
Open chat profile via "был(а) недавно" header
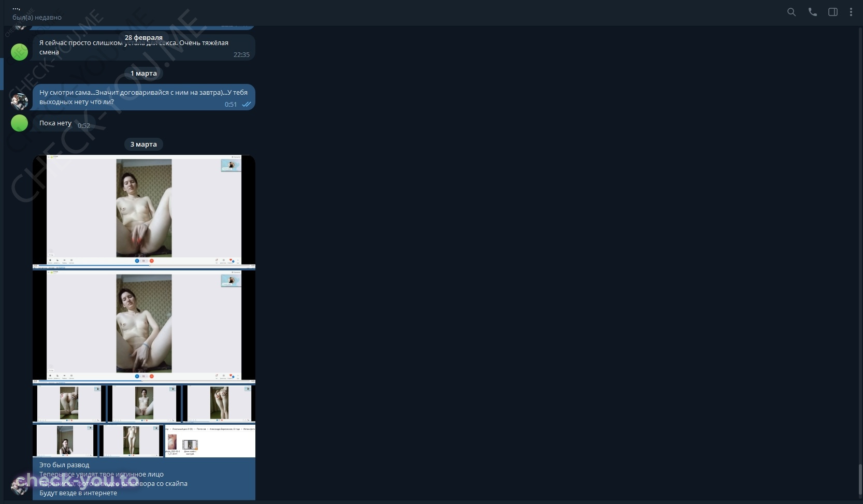point(37,17)
